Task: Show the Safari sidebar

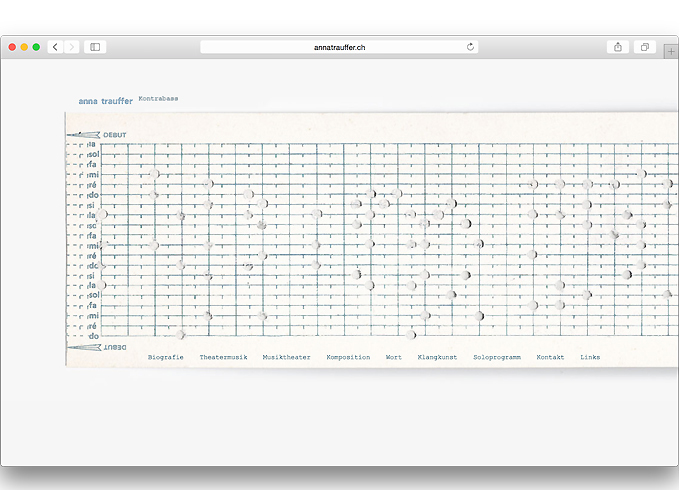Action: (x=95, y=47)
